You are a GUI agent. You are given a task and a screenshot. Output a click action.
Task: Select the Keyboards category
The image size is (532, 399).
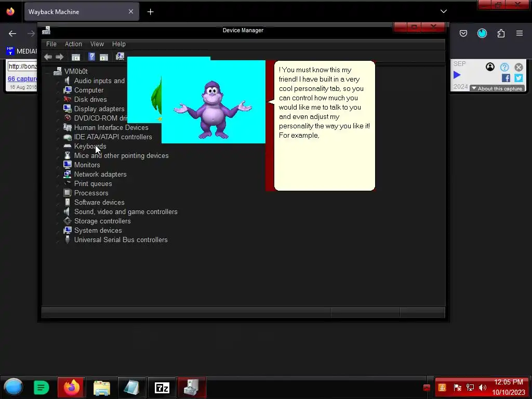coord(90,146)
